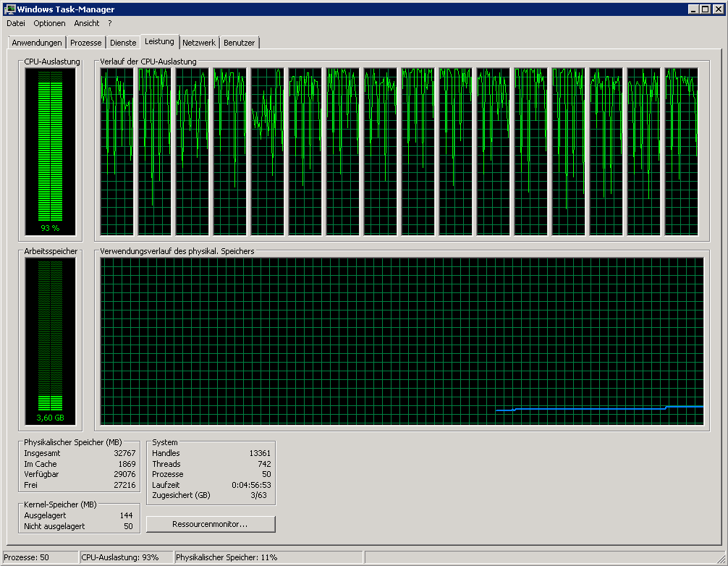Click the Physikalischer Speicher (MB) heading
This screenshot has width=728, height=566.
73,442
